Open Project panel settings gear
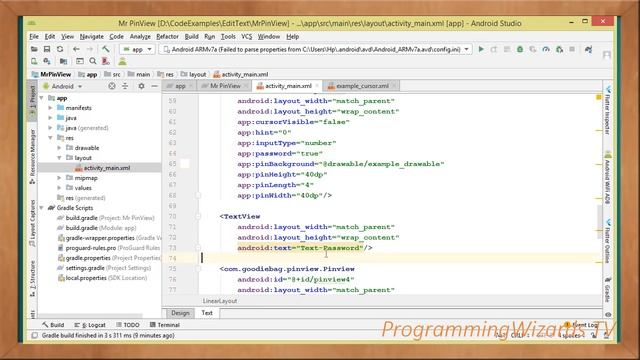The width and height of the screenshot is (640, 360). point(141,86)
